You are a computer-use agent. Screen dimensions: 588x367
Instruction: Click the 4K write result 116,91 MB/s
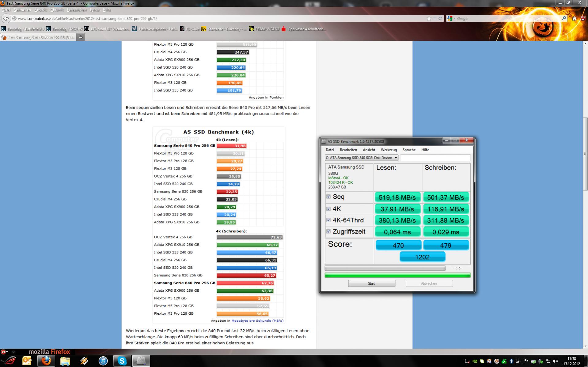pyautogui.click(x=446, y=209)
